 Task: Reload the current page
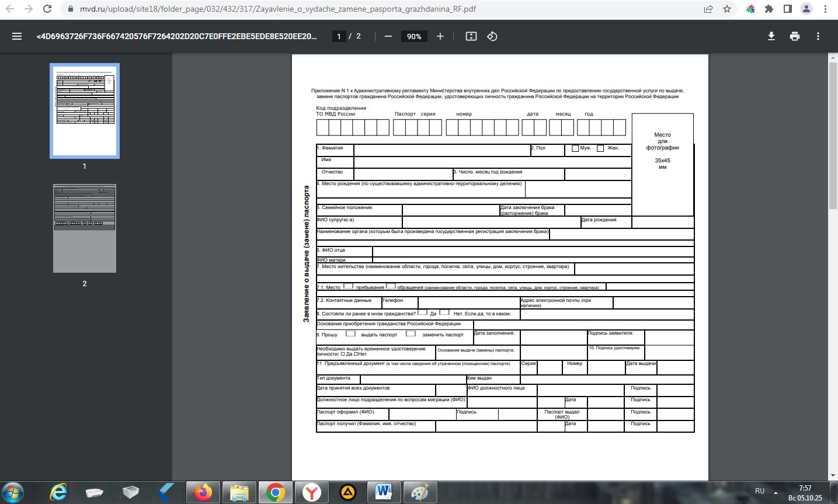click(48, 9)
